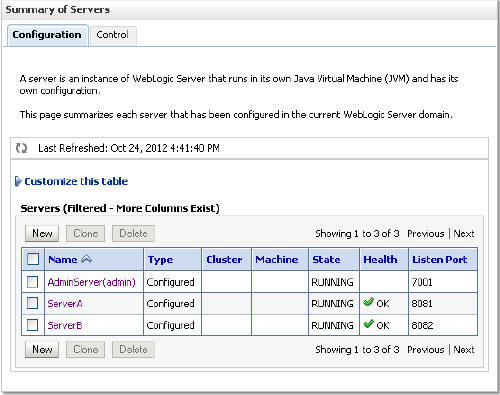500x395 pixels.
Task: Click Previous link above the table
Action: (x=426, y=234)
